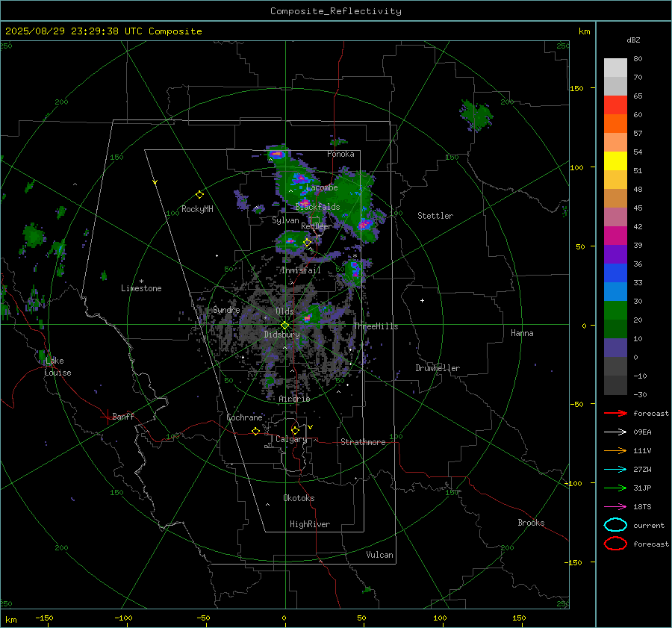The width and height of the screenshot is (672, 628).
Task: Pick the blue dBZ swatch below 36
Action: [615, 273]
